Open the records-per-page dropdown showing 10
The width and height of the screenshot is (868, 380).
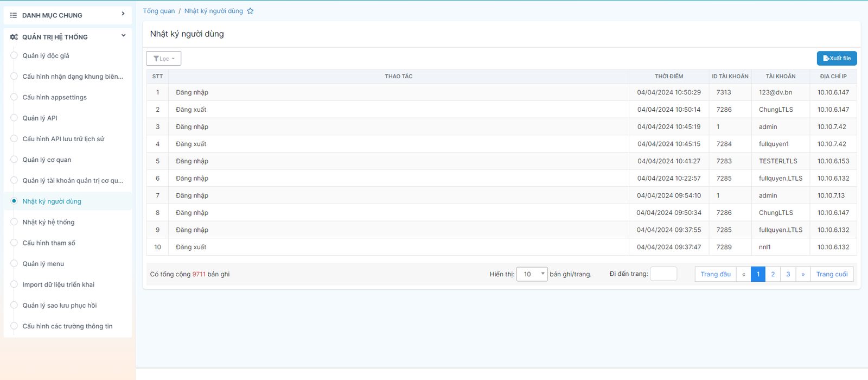tap(532, 274)
